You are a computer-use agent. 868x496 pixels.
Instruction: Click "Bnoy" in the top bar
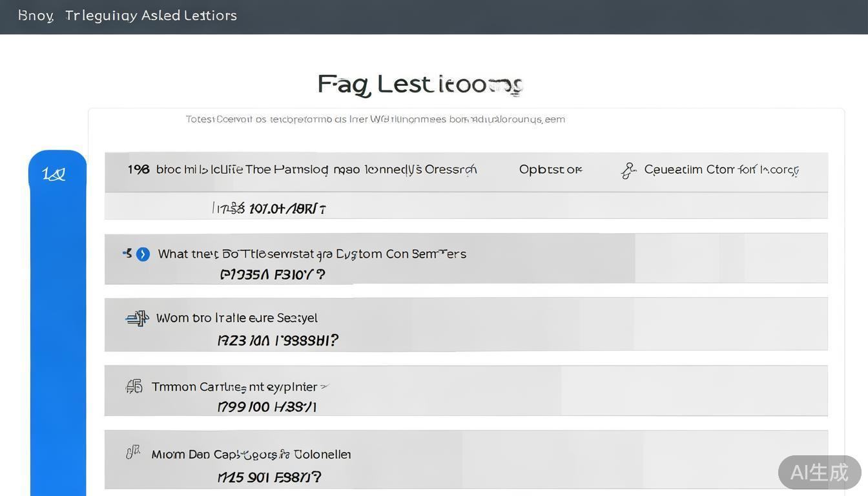pos(36,15)
